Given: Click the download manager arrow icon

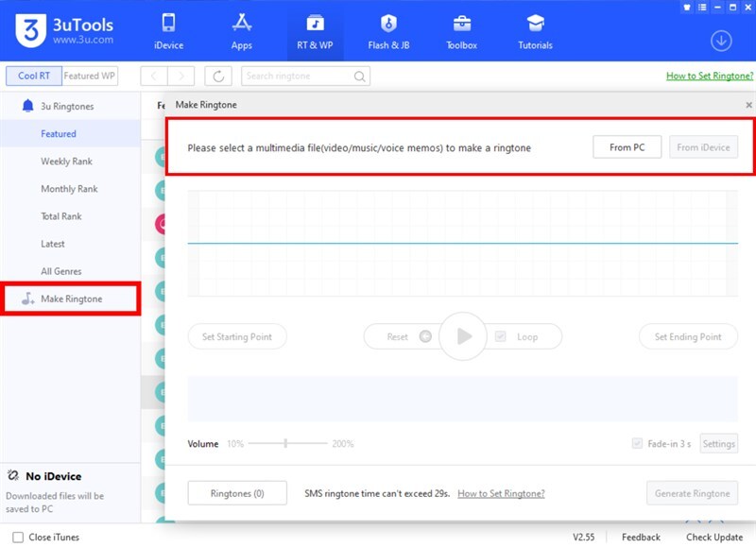Looking at the screenshot, I should tap(721, 41).
